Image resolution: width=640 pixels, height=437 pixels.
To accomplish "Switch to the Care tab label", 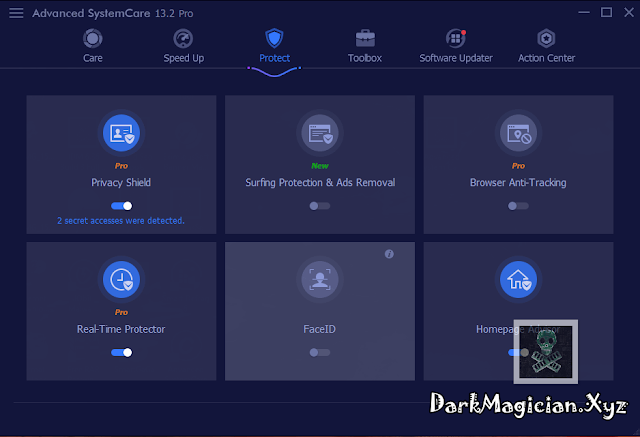I will tap(93, 58).
